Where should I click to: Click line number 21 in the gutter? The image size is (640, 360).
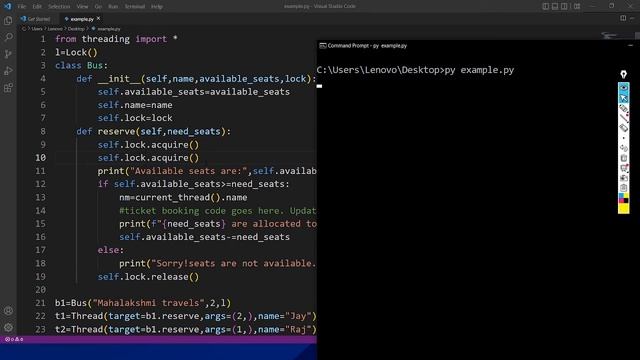[x=40, y=303]
